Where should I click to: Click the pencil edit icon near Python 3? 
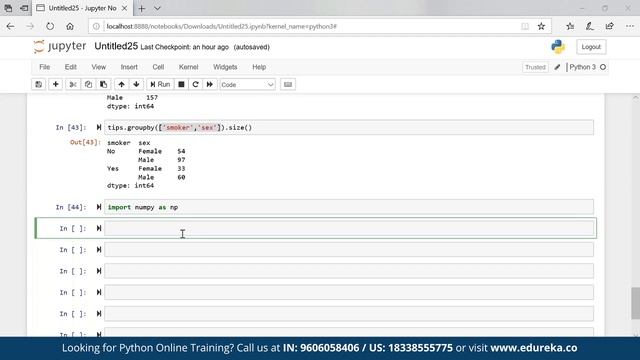pos(557,67)
